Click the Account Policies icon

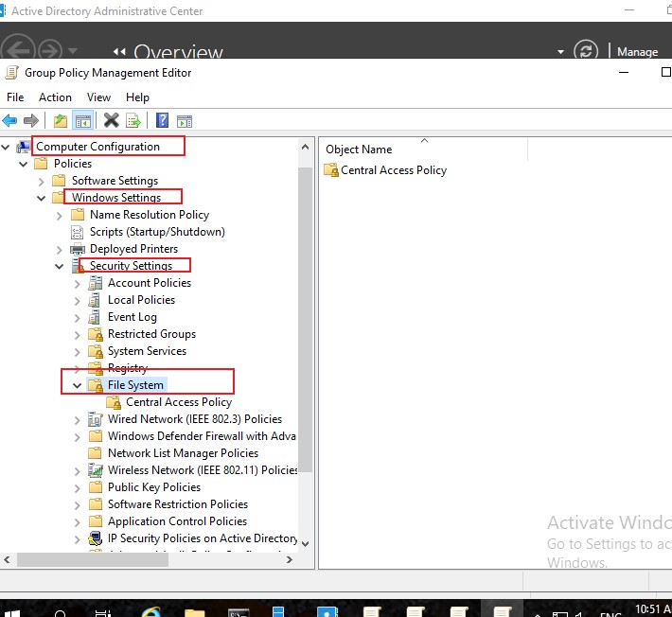pos(96,283)
